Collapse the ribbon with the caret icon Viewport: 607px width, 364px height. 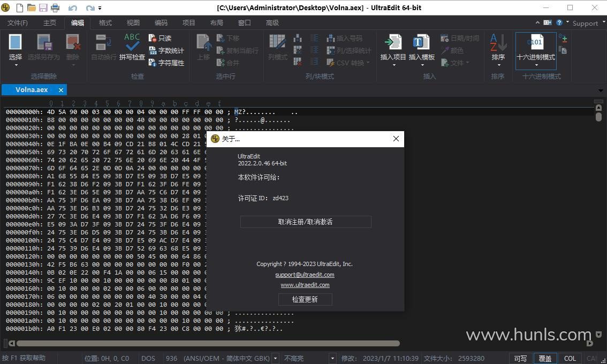(537, 23)
